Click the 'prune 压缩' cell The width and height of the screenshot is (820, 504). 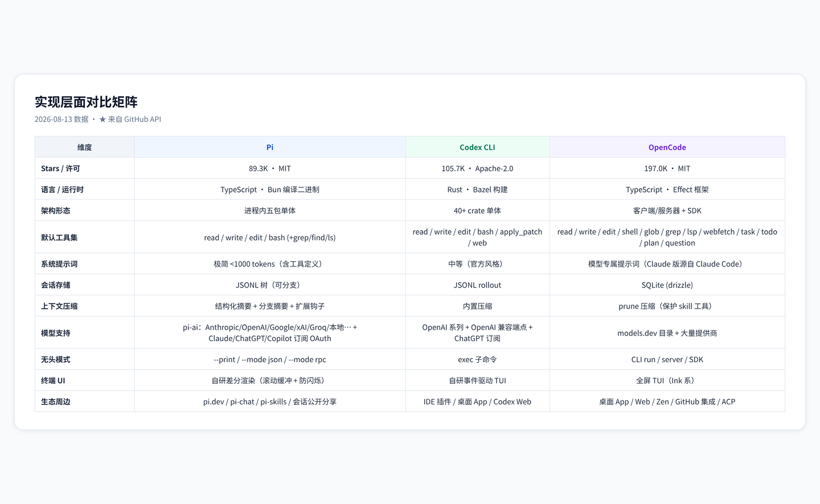pos(667,306)
